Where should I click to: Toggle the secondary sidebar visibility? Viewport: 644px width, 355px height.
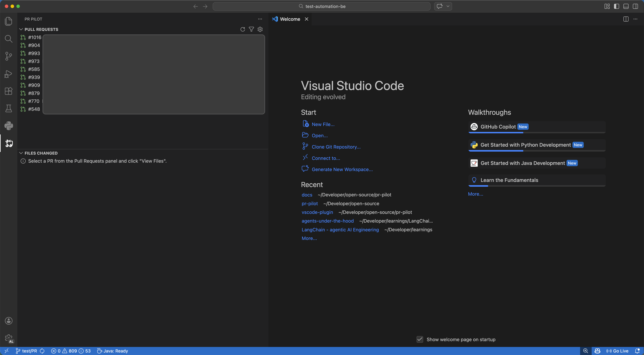(635, 6)
